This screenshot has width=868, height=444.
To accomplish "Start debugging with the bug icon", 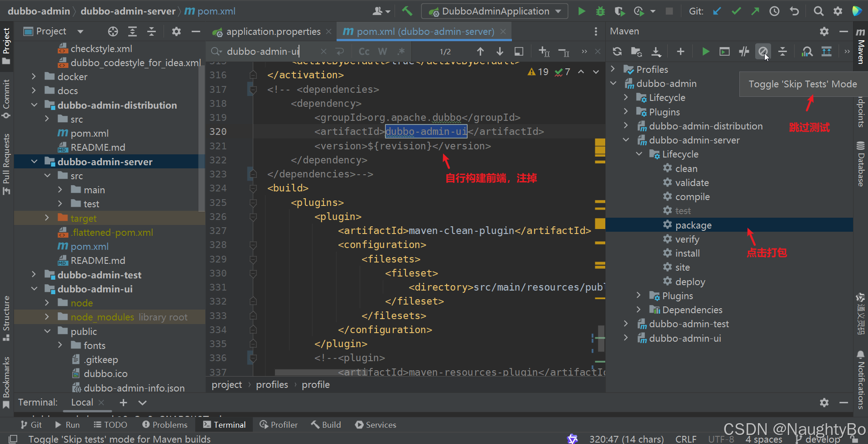I will (x=600, y=11).
